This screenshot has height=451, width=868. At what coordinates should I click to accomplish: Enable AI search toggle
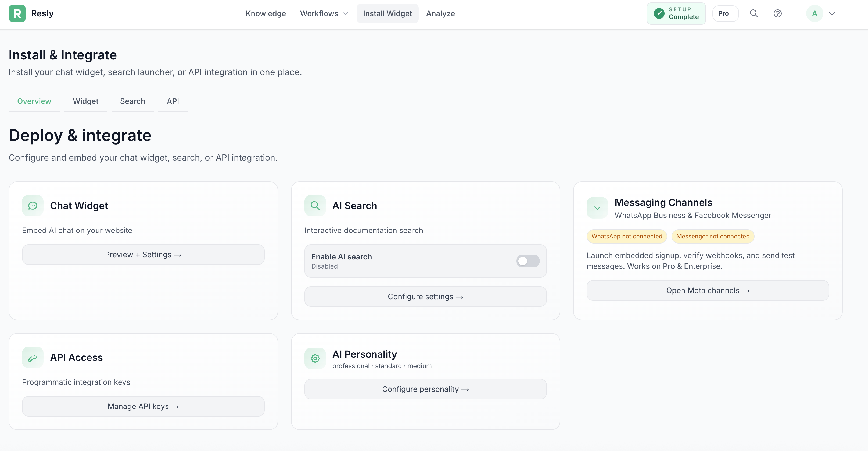click(527, 261)
